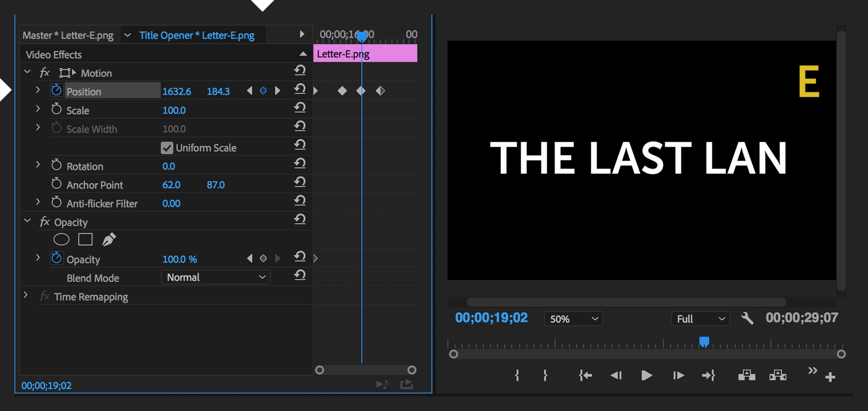868x411 pixels.
Task: Go to next Position keyframe
Action: click(x=277, y=91)
